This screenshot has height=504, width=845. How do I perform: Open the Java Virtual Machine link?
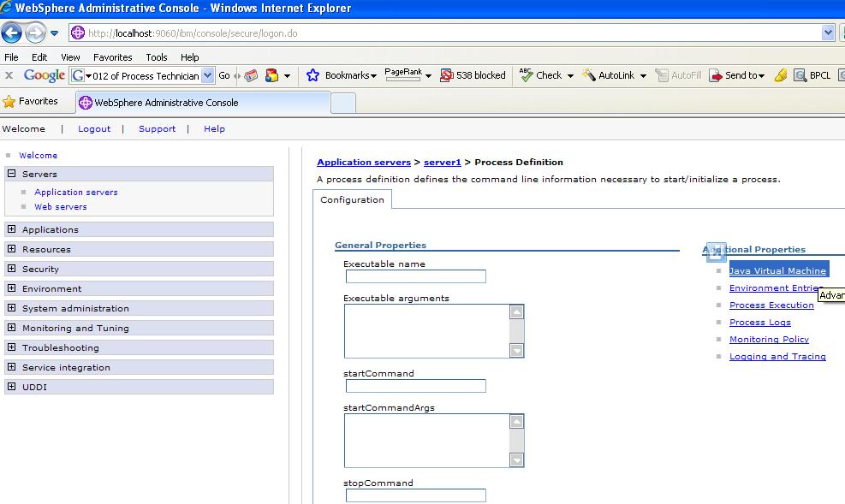coord(777,270)
